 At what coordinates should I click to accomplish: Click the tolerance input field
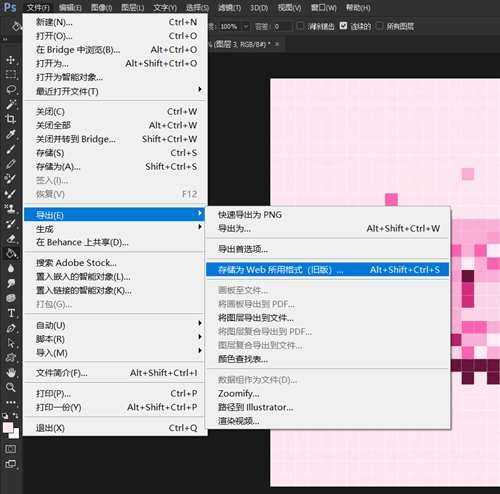coord(282,26)
